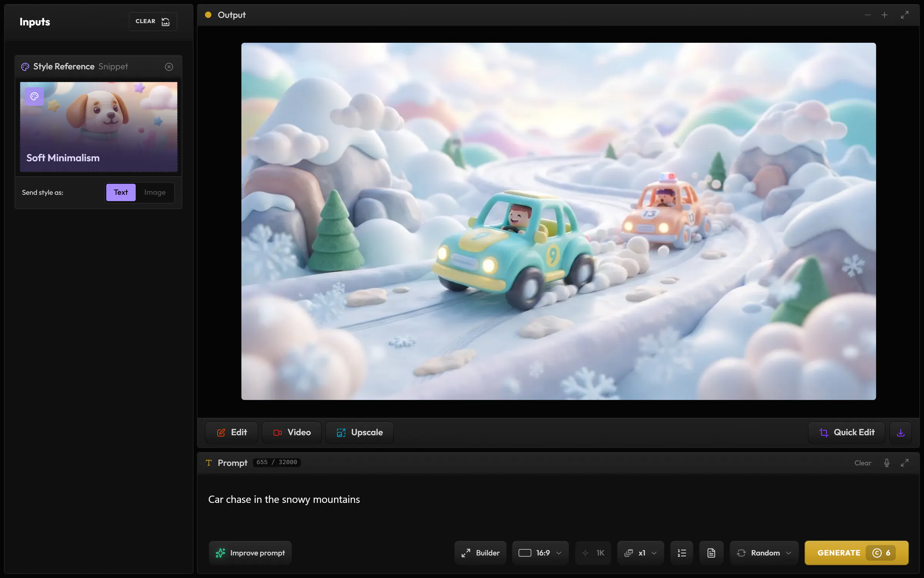Open Quick Edit
This screenshot has height=578, width=924.
847,432
